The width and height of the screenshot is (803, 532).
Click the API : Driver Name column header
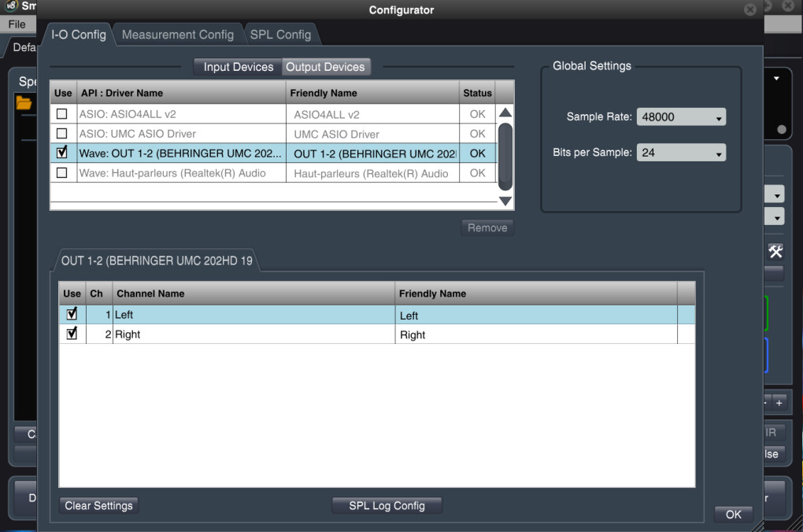[x=181, y=93]
